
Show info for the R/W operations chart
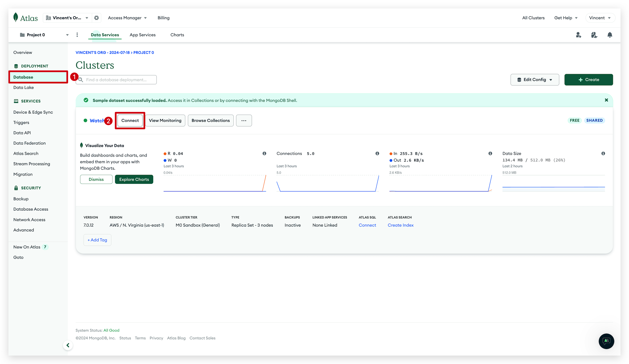[264, 153]
